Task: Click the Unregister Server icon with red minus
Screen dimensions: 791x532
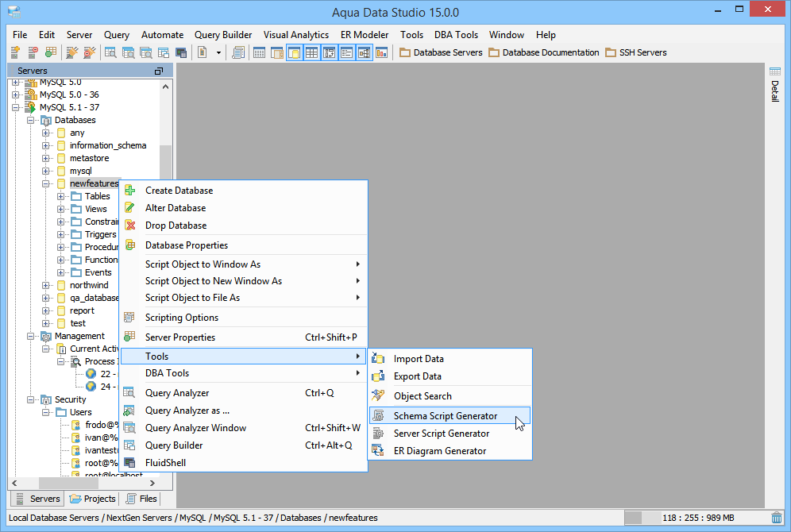Action: pos(33,52)
